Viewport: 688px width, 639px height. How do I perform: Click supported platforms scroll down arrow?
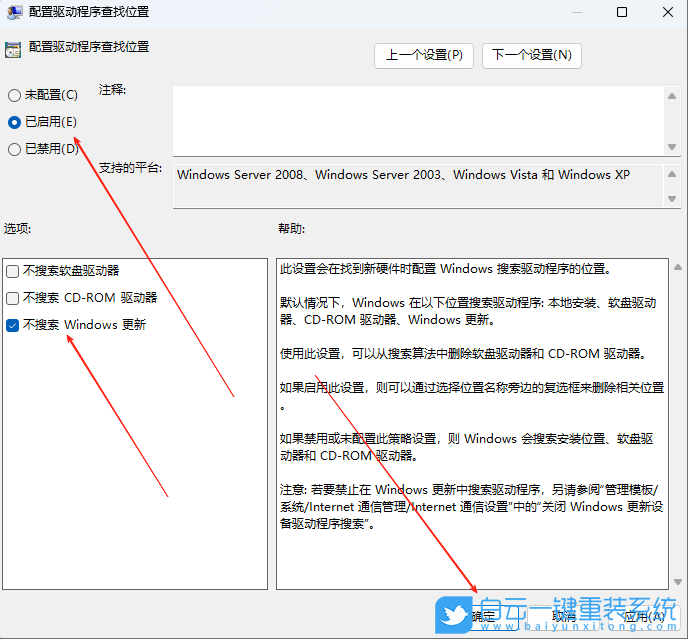pyautogui.click(x=672, y=199)
